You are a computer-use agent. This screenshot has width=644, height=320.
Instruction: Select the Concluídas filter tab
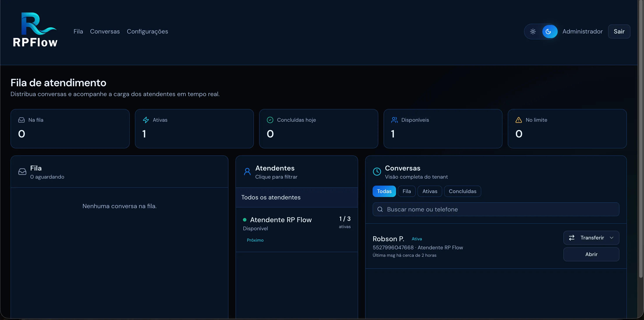point(462,191)
